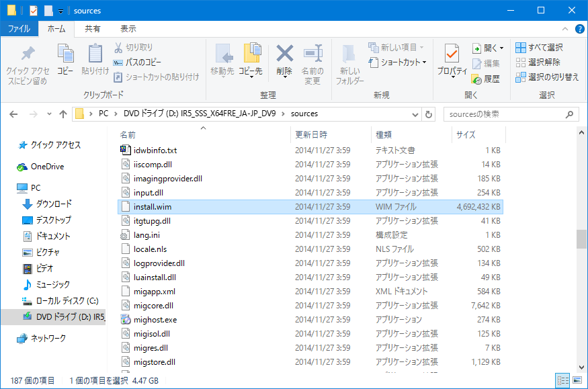Viewport: 588px width, 389px height.
Task: Click the sources search box
Action: (511, 114)
